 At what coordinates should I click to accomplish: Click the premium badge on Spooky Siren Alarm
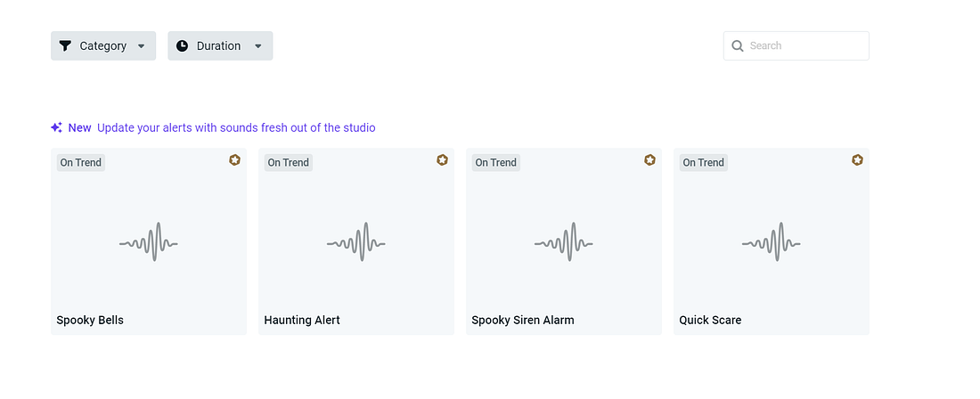(x=649, y=160)
